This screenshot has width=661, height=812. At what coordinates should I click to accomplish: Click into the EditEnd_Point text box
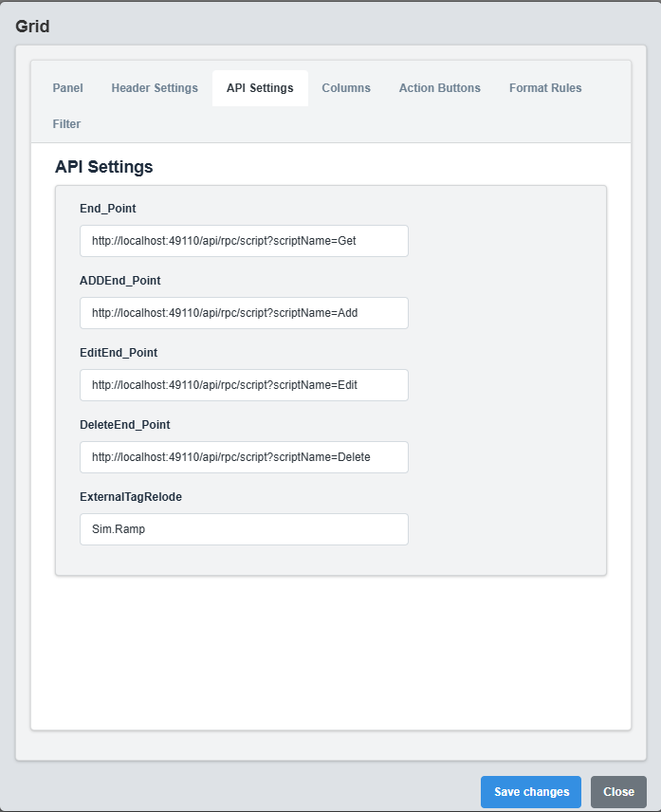click(244, 385)
